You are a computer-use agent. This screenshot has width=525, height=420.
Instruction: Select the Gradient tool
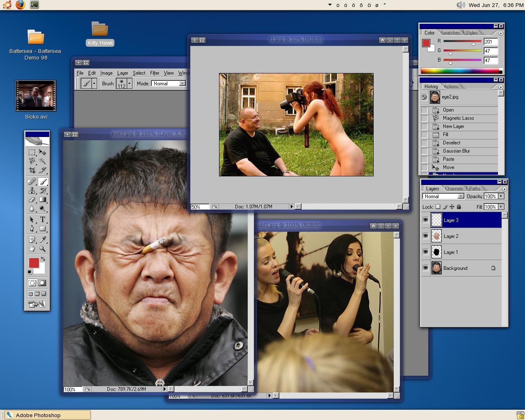click(42, 200)
